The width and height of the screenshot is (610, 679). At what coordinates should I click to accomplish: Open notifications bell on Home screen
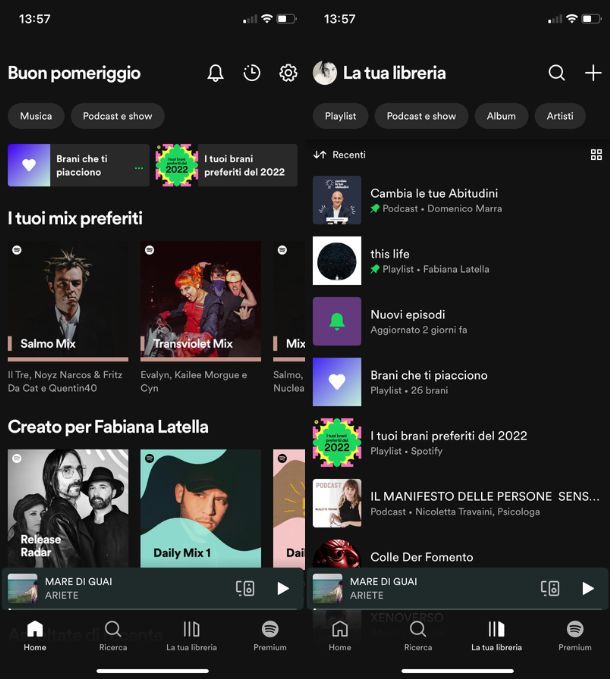click(215, 73)
